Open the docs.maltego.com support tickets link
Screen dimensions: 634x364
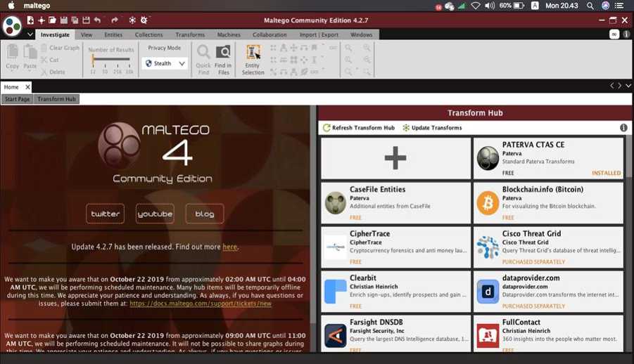(x=201, y=304)
